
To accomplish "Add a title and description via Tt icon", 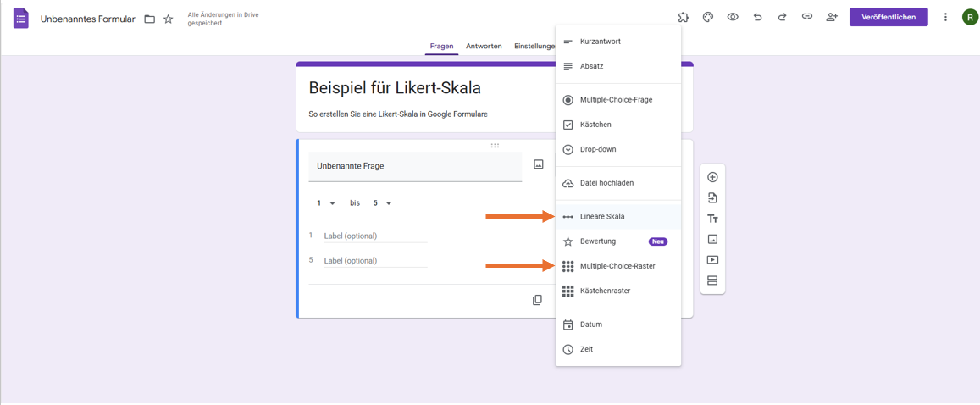I will point(712,219).
